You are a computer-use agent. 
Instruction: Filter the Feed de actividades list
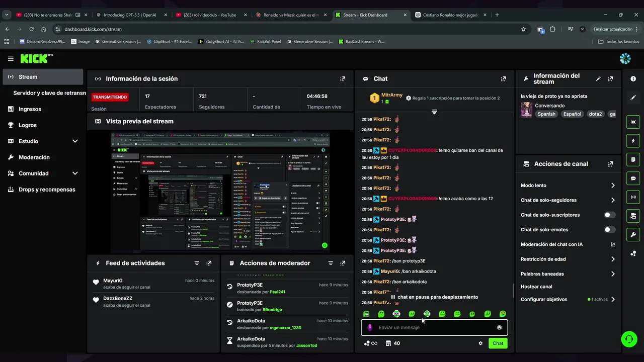pyautogui.click(x=197, y=263)
